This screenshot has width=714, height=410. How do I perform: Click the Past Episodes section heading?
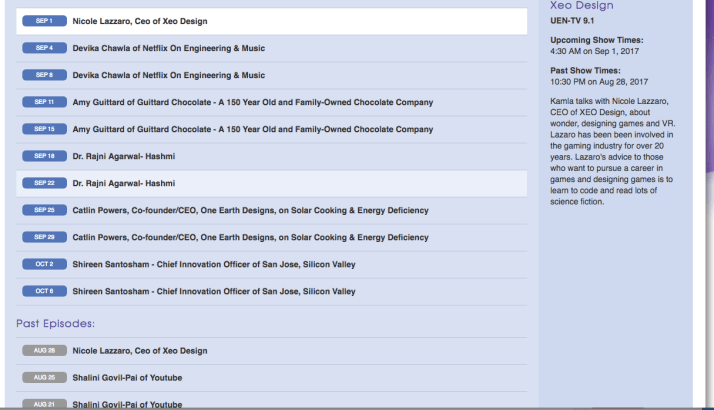coord(56,324)
